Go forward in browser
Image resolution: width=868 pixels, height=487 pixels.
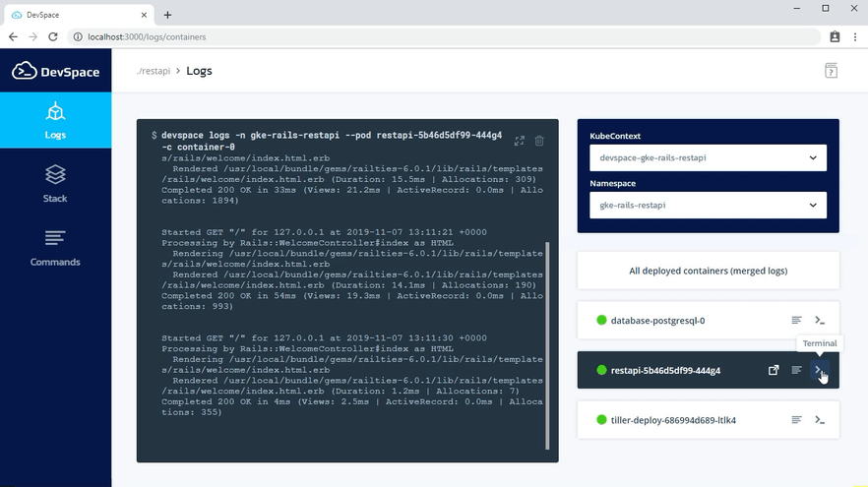coord(32,36)
